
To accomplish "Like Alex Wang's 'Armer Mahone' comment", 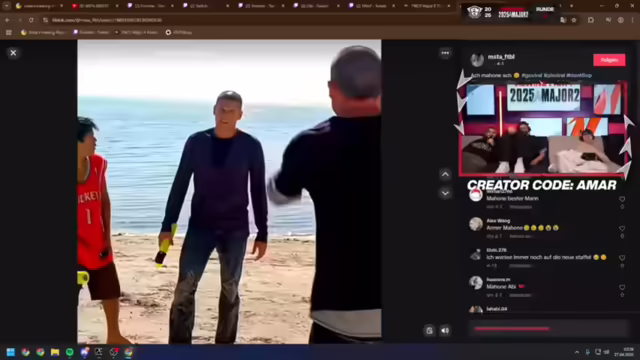I will click(622, 229).
